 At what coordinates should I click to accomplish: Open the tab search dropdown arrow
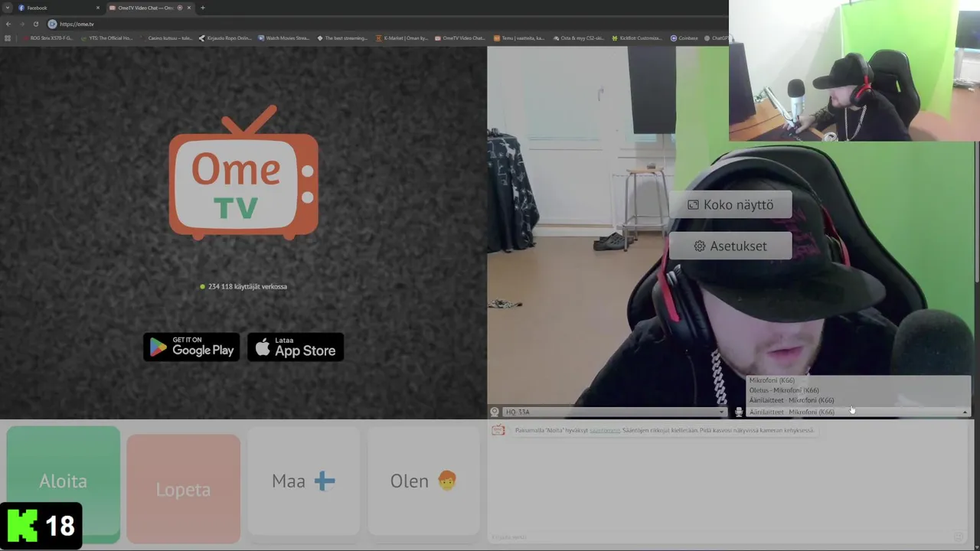[7, 8]
